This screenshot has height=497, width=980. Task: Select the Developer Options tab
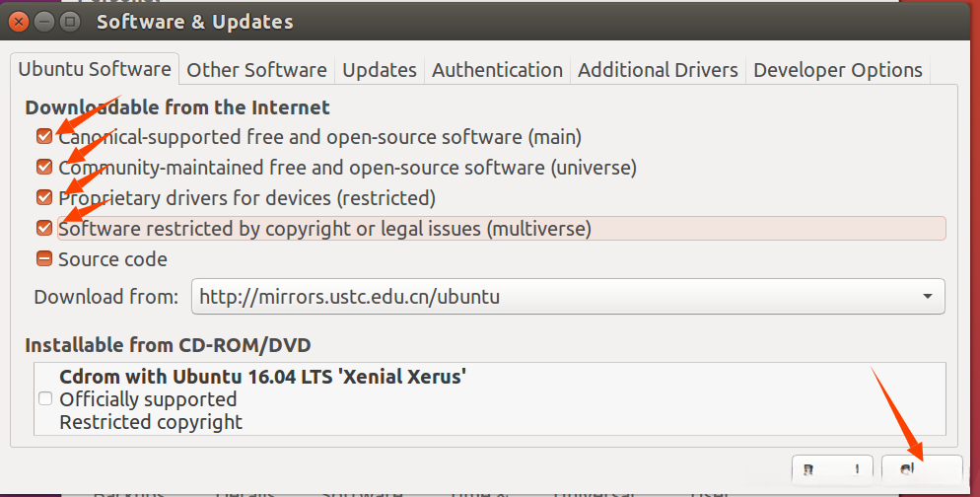[x=837, y=70]
